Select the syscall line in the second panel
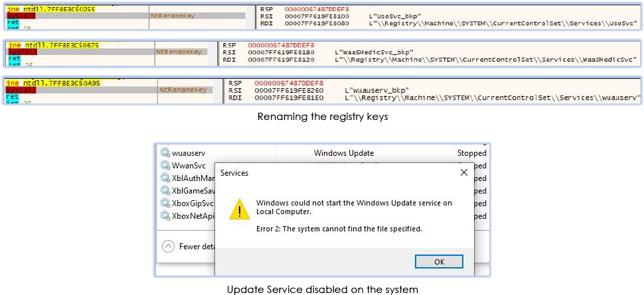Viewport: 644px width, 295px height. pos(108,52)
